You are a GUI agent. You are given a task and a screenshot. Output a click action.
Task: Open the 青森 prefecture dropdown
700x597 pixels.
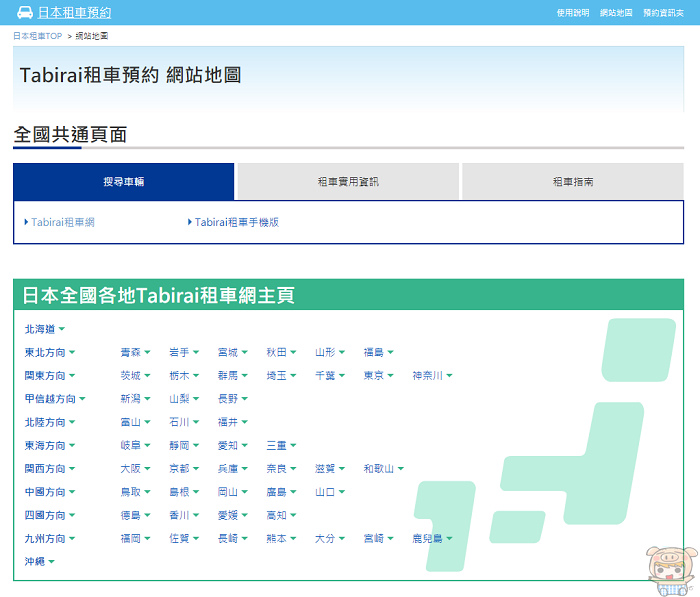pos(135,352)
